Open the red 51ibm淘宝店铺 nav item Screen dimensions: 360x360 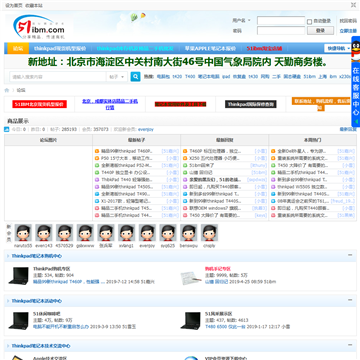[264, 48]
